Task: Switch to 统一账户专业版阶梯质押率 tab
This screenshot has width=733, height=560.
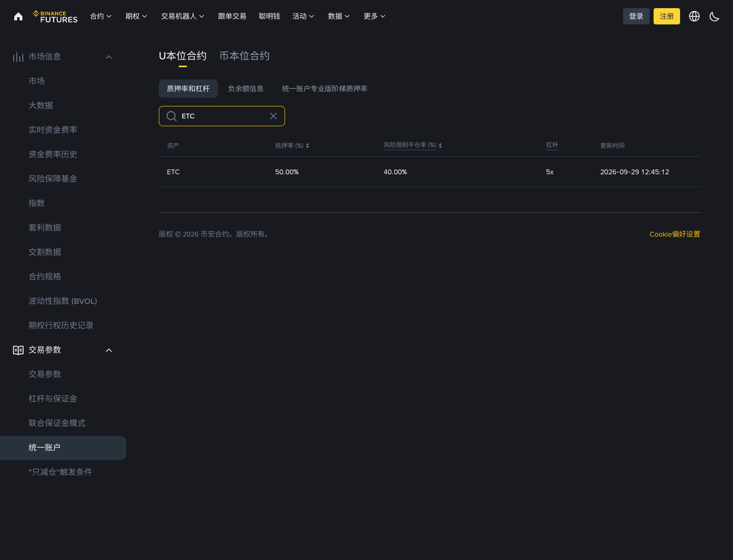Action: (325, 88)
